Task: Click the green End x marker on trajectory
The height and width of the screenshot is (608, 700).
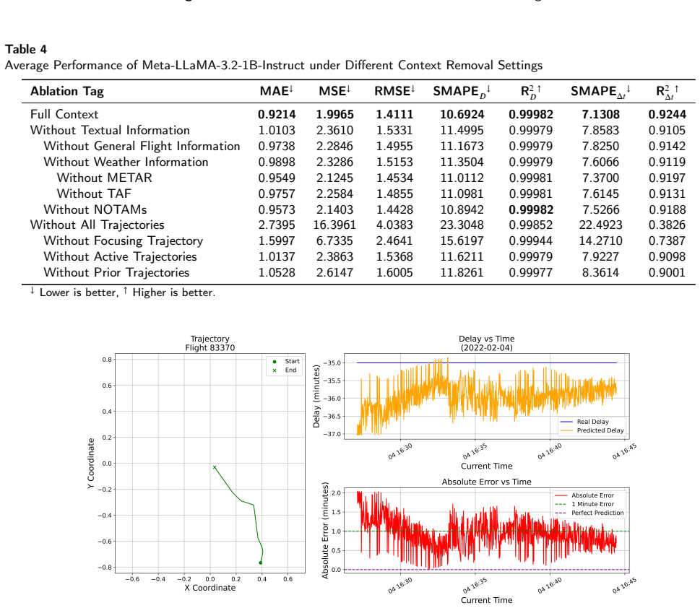Action: coord(215,467)
